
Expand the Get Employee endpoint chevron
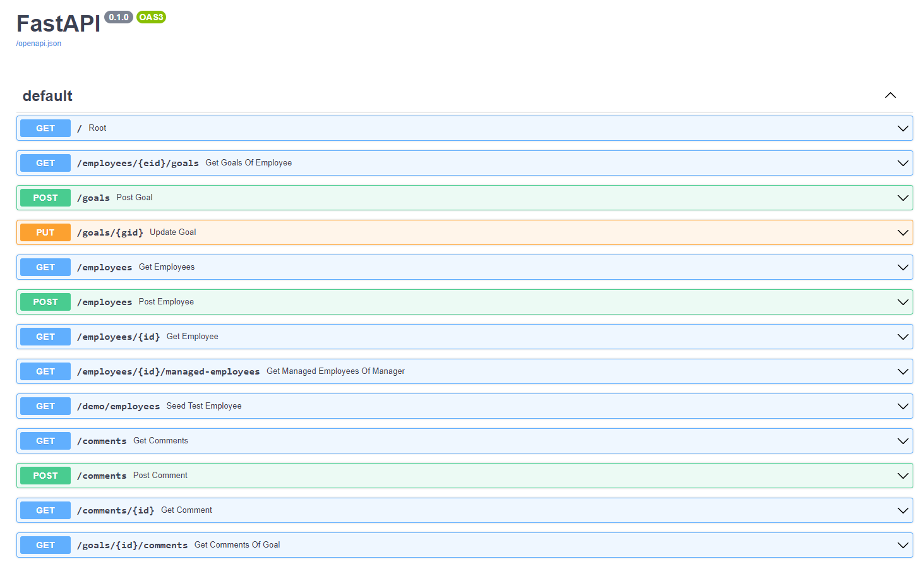[x=903, y=337]
